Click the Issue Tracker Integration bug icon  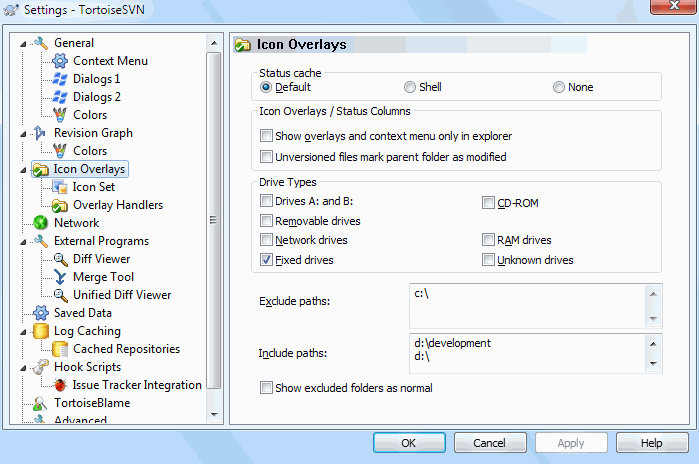coord(60,385)
